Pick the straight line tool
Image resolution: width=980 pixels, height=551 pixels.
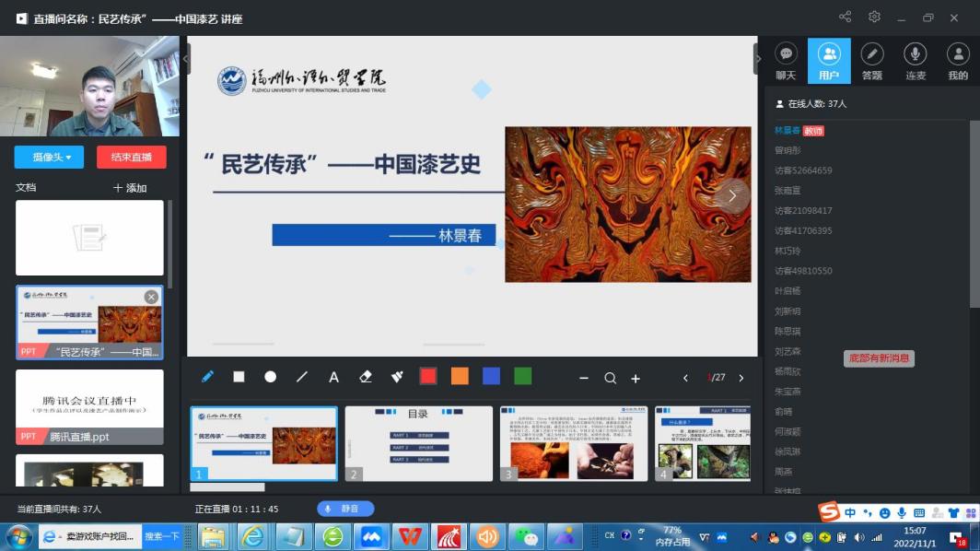tap(302, 377)
